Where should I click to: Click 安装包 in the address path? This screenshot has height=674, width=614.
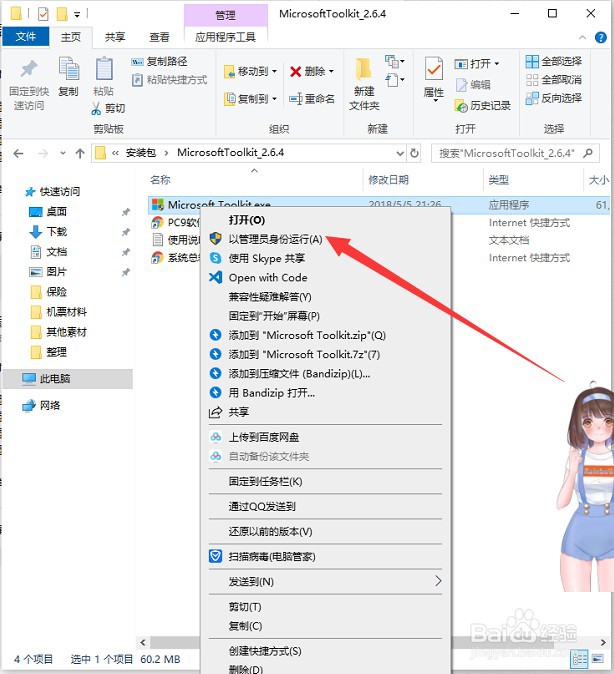coord(141,153)
